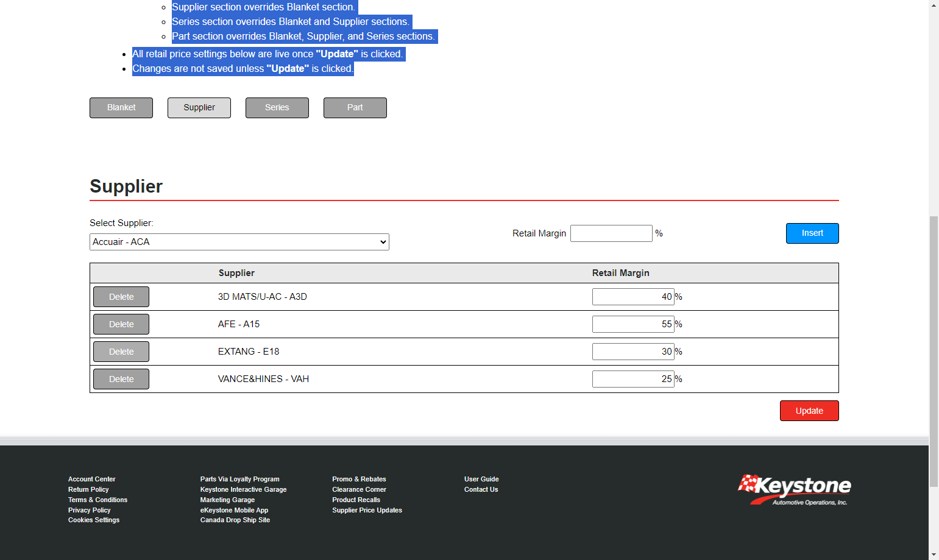Open the Terms & Conditions link

(97, 500)
